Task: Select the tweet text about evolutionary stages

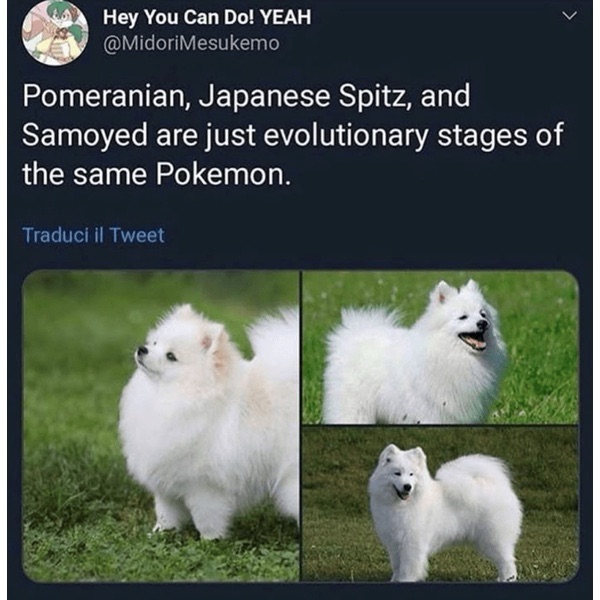Action: [293, 135]
